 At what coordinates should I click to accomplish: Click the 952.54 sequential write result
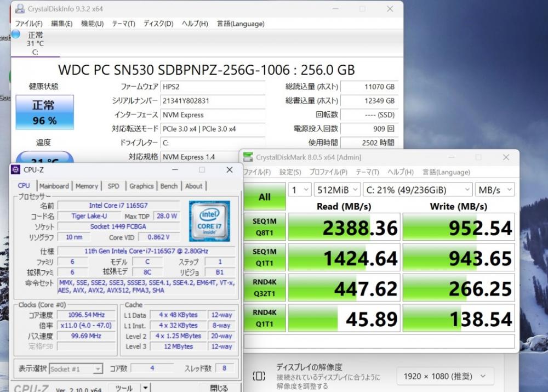[459, 228]
